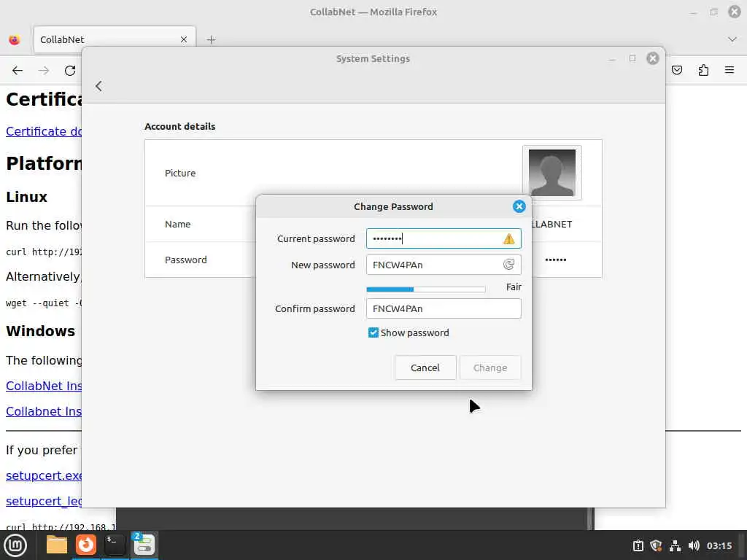Click the Change button
747x560 pixels.
click(x=489, y=367)
